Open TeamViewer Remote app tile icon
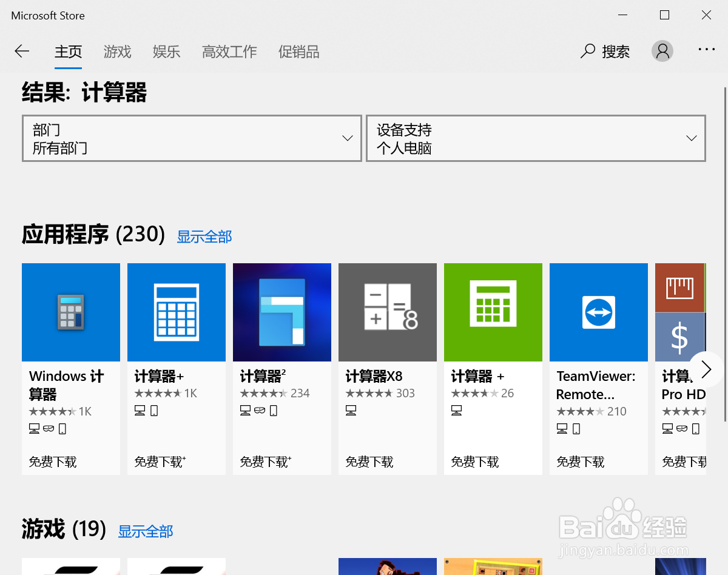The width and height of the screenshot is (728, 575). (599, 312)
